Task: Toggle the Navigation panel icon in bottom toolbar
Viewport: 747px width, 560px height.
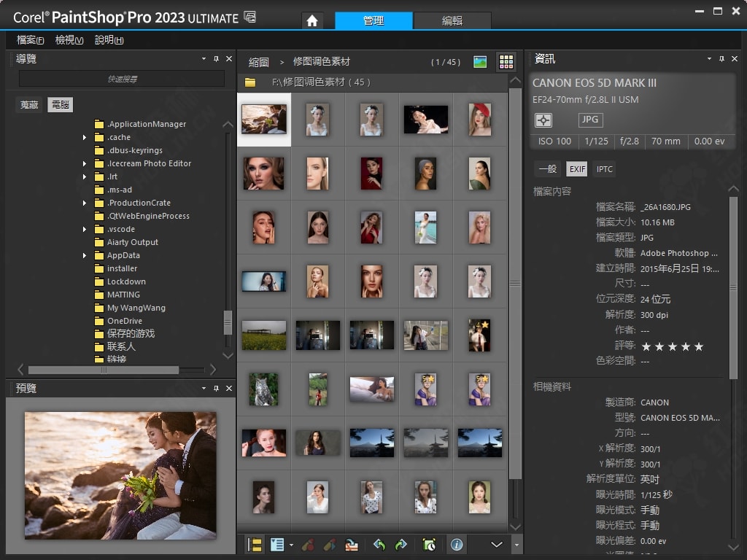Action: tap(255, 545)
